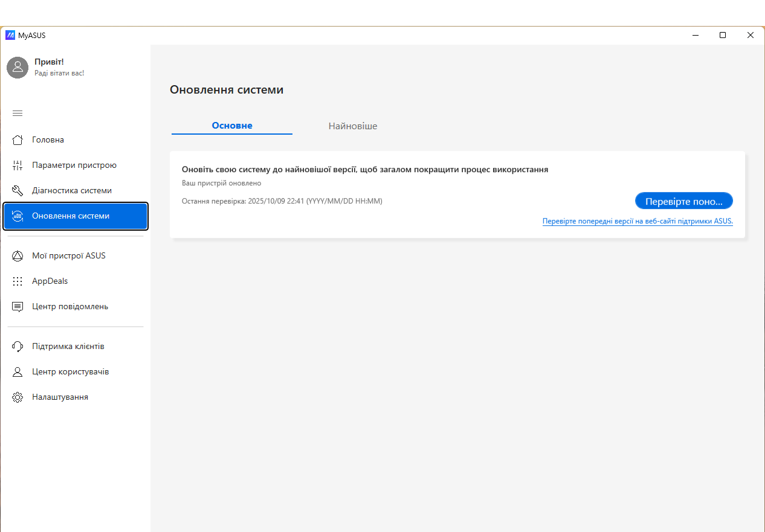Screen dimensions: 765x532
Task: Open Центр повідомлень
Action: [x=76, y=307]
